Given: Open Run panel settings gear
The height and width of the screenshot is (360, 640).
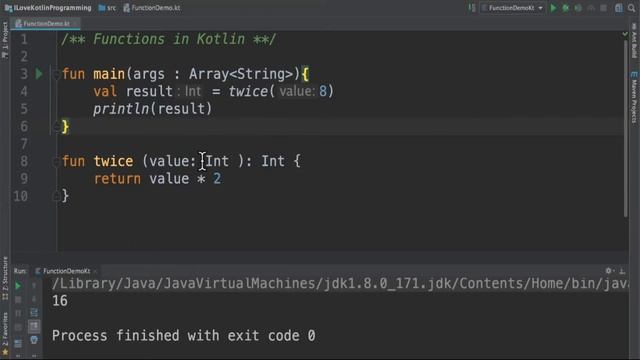Looking at the screenshot, I should 609,271.
